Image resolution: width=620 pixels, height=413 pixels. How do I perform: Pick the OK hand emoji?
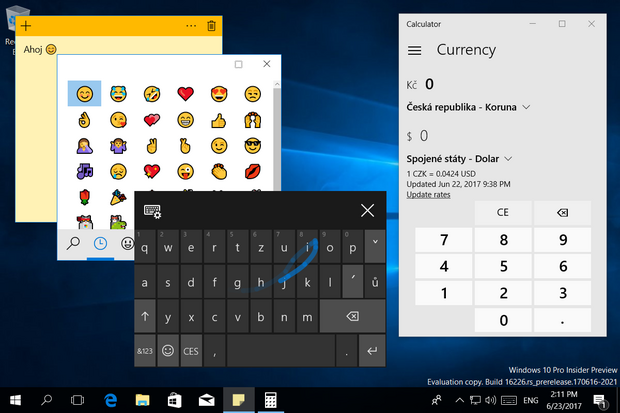click(84, 120)
